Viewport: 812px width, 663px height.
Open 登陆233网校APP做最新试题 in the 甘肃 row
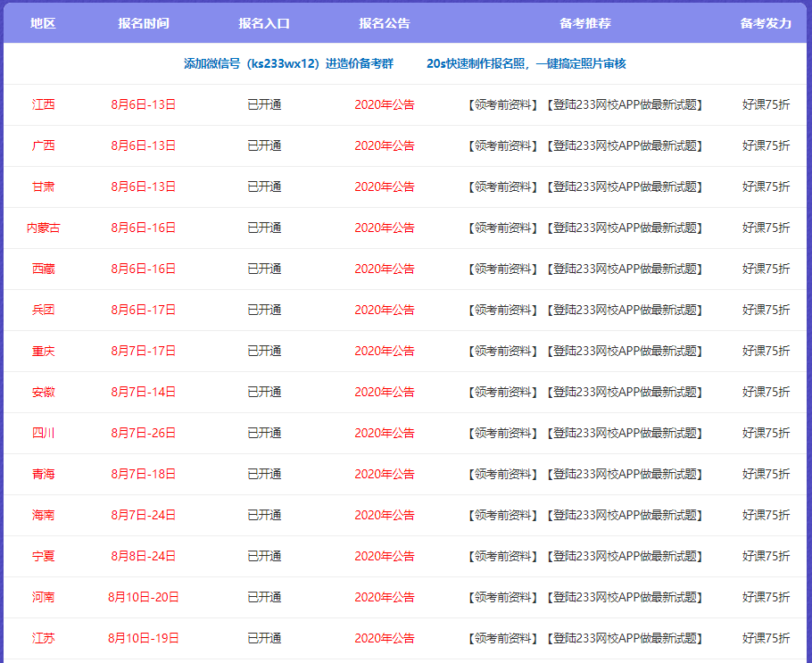(625, 186)
